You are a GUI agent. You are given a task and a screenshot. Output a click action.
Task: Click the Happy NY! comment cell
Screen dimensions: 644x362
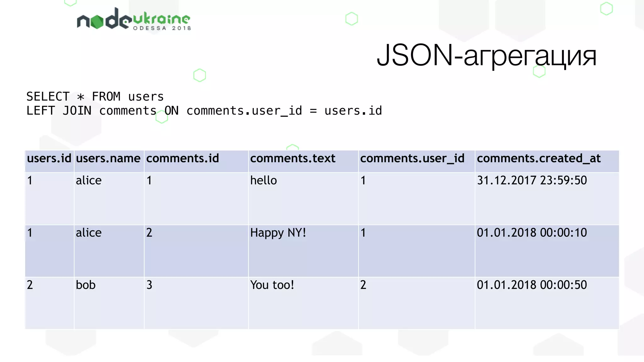(303, 251)
